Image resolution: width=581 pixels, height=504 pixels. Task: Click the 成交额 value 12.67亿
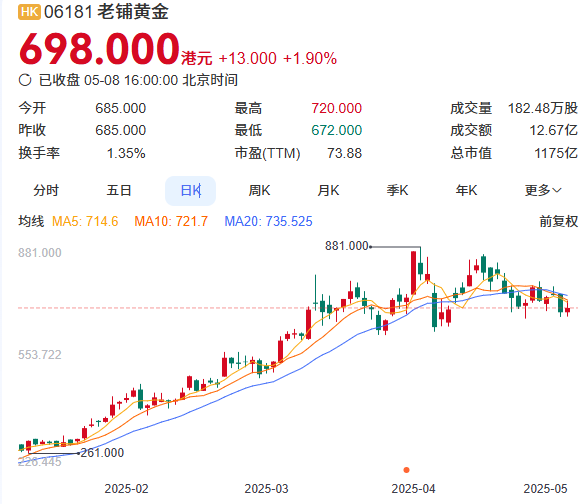tap(553, 130)
